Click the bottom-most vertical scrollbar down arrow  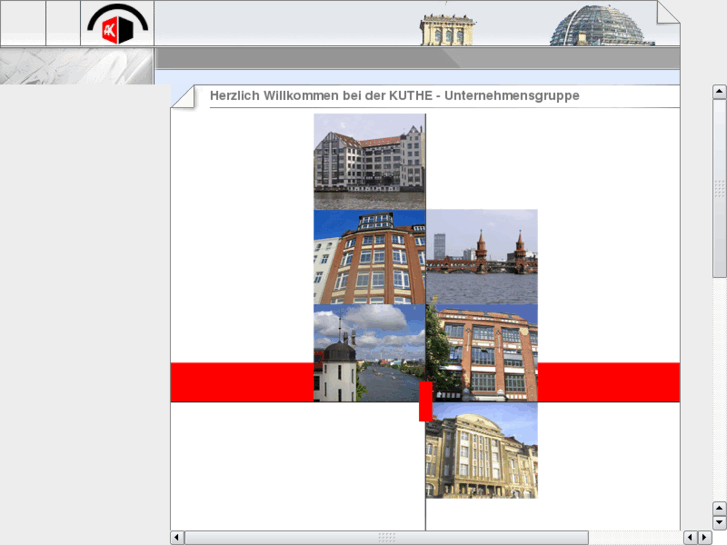719,523
